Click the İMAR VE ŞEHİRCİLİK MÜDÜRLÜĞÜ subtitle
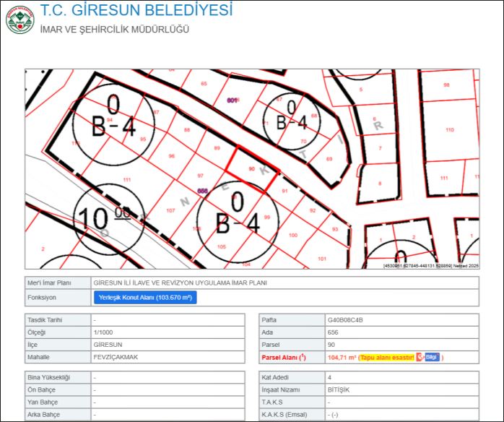 115,30
